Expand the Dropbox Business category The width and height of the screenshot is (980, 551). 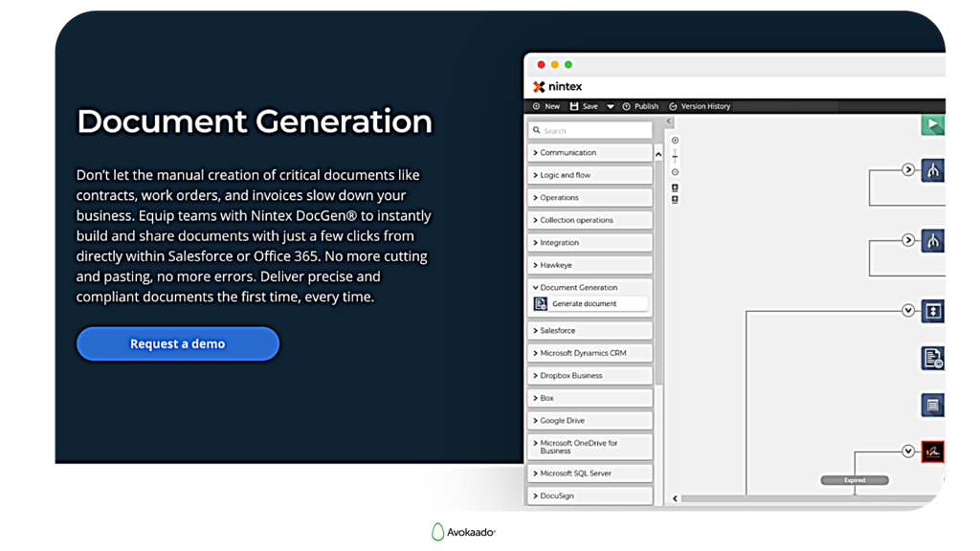pyautogui.click(x=590, y=375)
